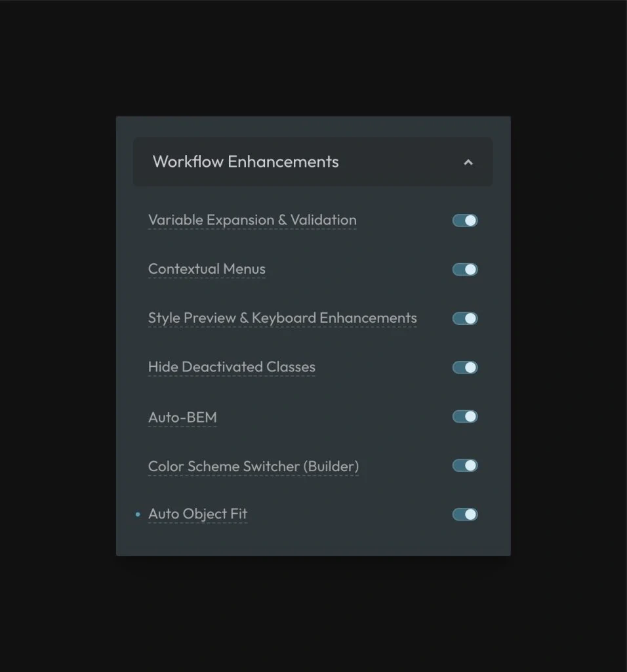Screen dimensions: 627x672
Task: Click the bullet dot beside Auto Object Fit
Action: [x=137, y=514]
